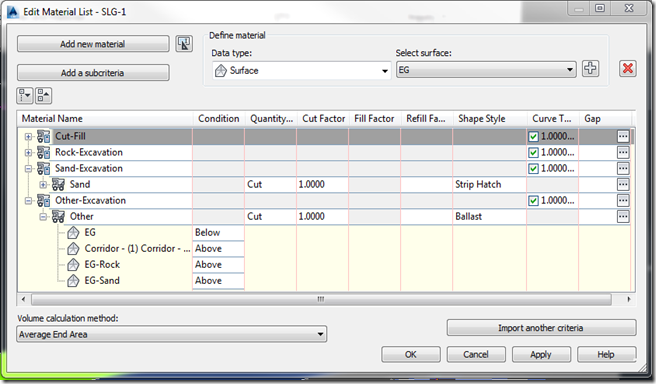Open the Help button
Image resolution: width=656 pixels, height=384 pixels.
pyautogui.click(x=606, y=354)
